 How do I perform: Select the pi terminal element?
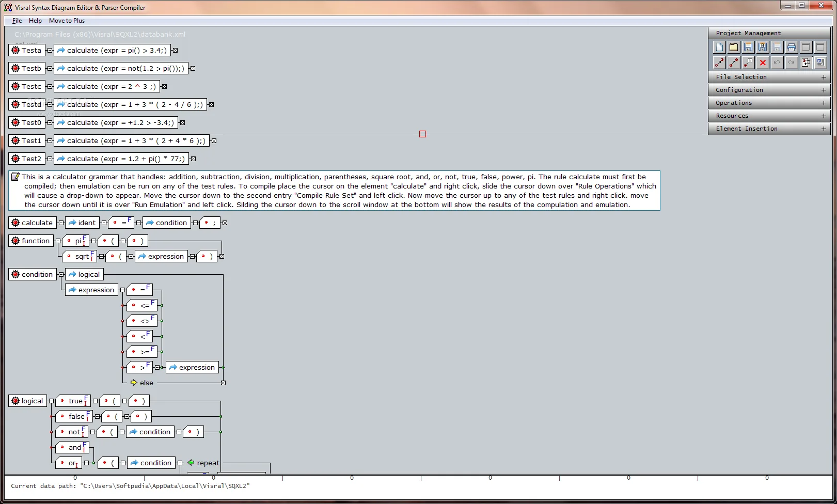[75, 241]
